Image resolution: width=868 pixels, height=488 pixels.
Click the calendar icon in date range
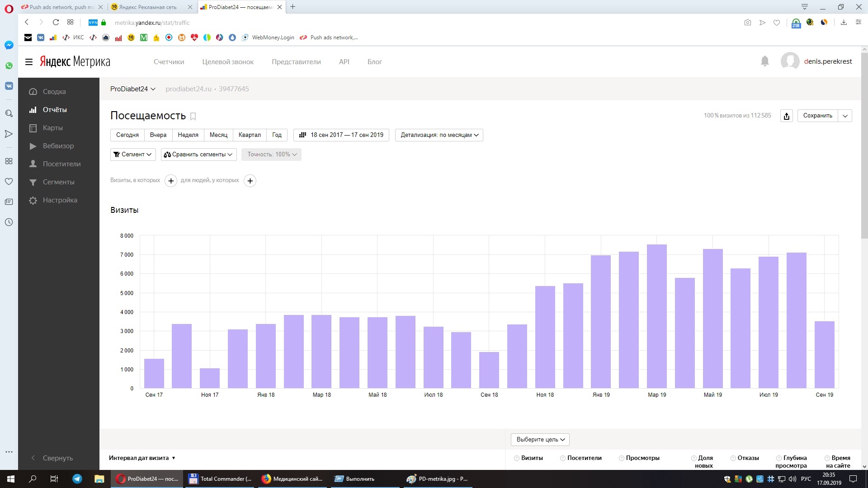click(302, 135)
